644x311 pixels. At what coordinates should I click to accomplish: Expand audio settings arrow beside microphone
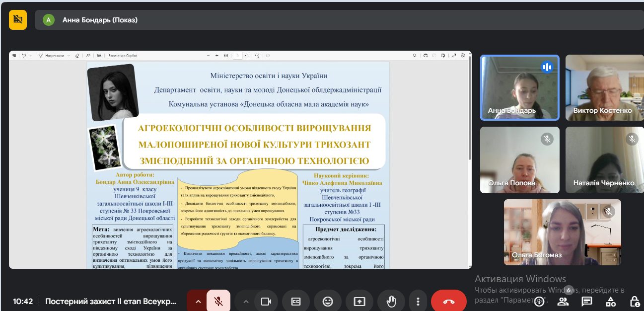pos(198,301)
